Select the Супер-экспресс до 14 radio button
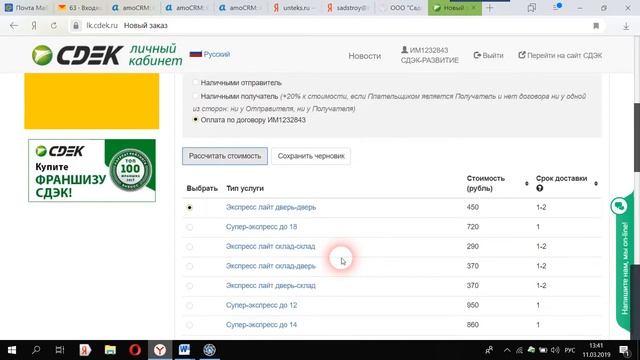This screenshot has width=640, height=360. click(189, 325)
